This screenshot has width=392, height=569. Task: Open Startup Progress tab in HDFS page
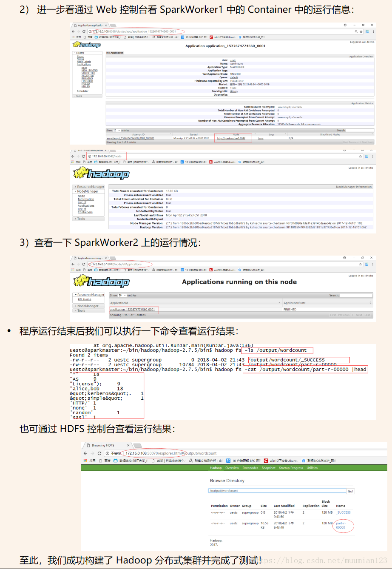pos(291,468)
